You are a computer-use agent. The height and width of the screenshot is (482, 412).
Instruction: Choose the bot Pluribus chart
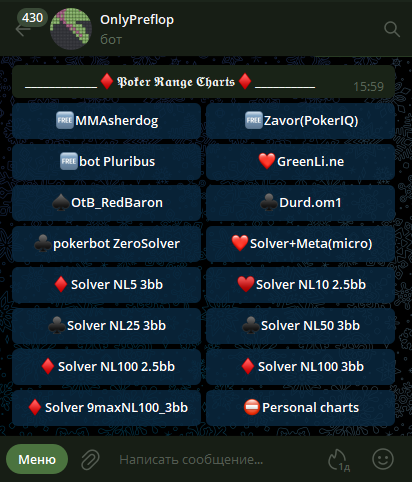point(106,162)
